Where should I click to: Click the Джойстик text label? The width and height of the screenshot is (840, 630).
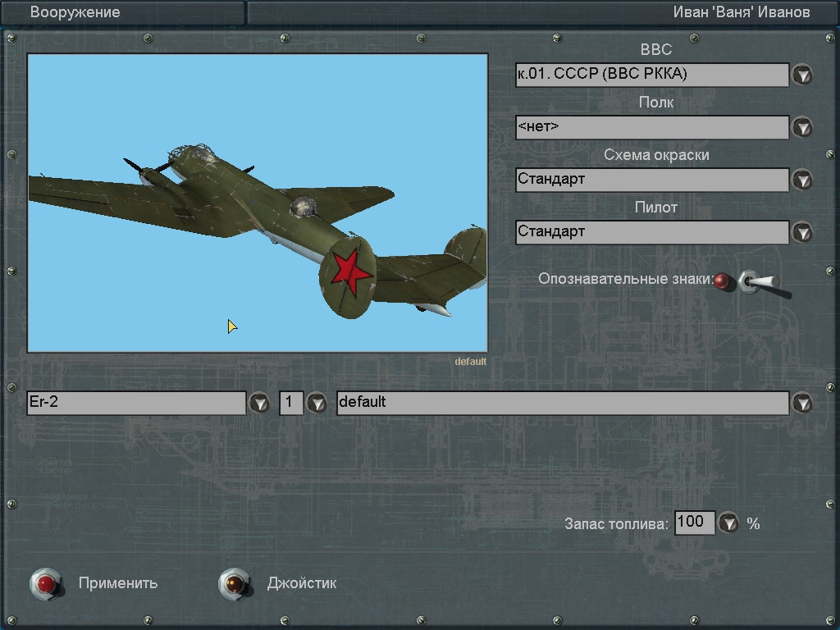(301, 583)
